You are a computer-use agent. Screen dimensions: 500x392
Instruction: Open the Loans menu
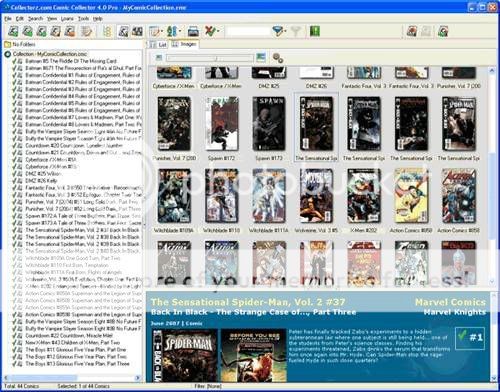coord(67,19)
